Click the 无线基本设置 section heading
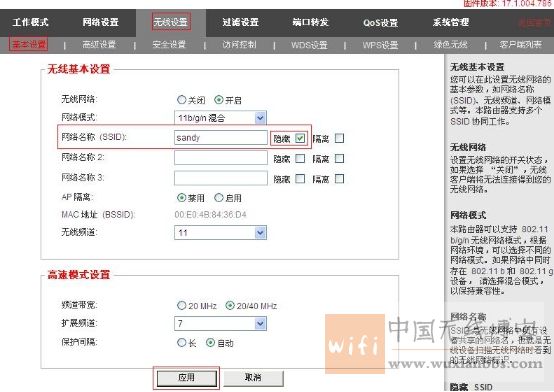The height and width of the screenshot is (392, 554). tap(78, 69)
